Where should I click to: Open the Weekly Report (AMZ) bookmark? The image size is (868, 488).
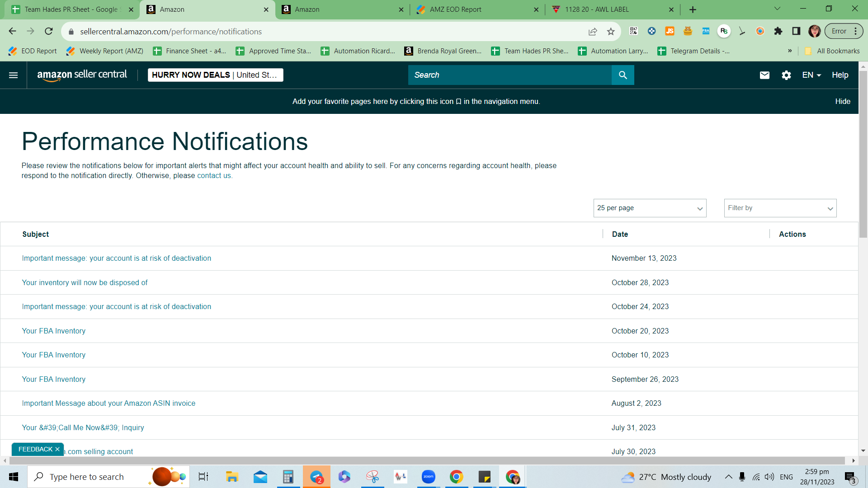[x=105, y=51]
